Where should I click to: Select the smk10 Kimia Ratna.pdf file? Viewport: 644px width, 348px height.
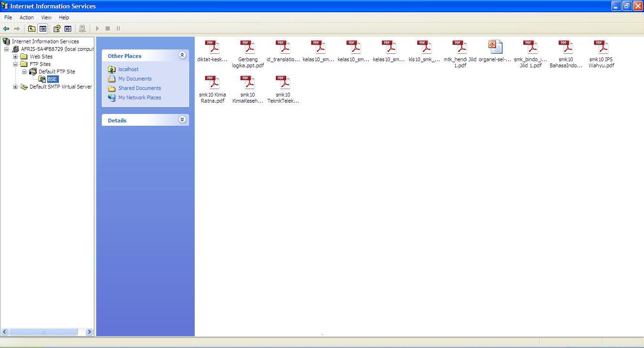pos(212,89)
